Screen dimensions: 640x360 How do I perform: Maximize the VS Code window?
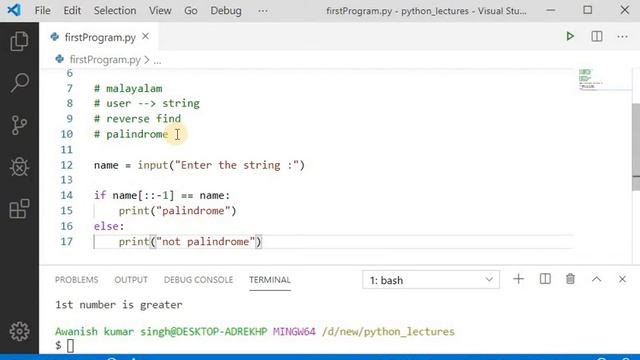pyautogui.click(x=587, y=10)
